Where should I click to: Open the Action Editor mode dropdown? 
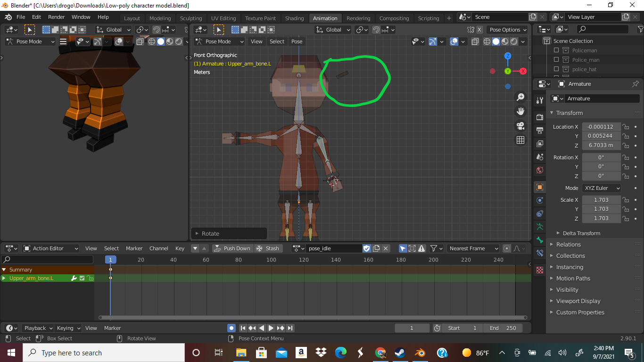click(x=50, y=248)
